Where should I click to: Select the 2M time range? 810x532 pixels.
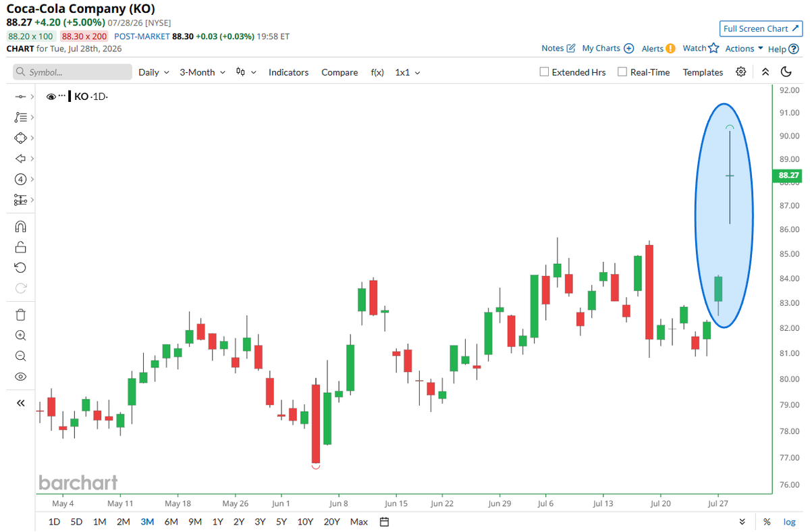click(123, 521)
